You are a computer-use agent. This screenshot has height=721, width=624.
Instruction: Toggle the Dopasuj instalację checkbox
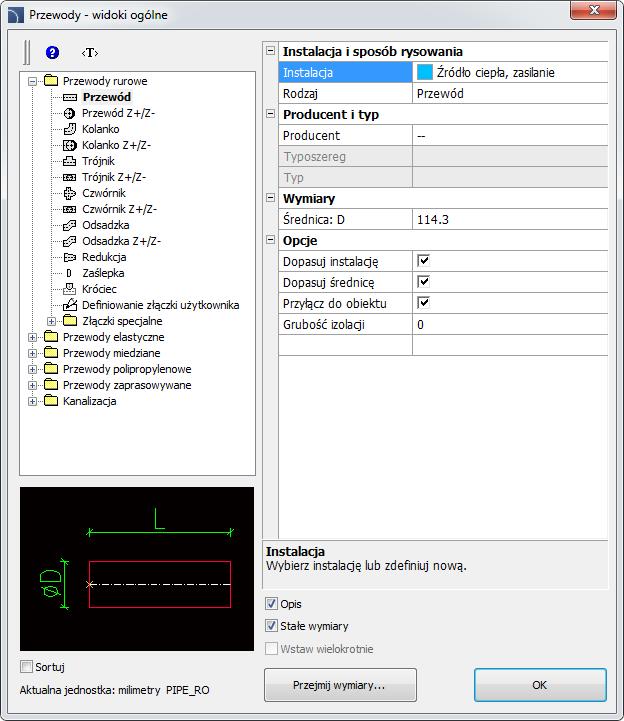click(424, 261)
